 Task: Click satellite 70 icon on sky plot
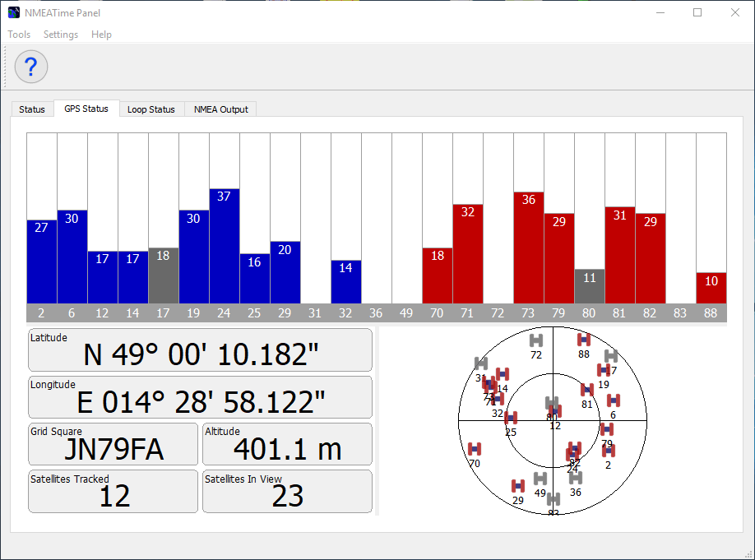(475, 449)
